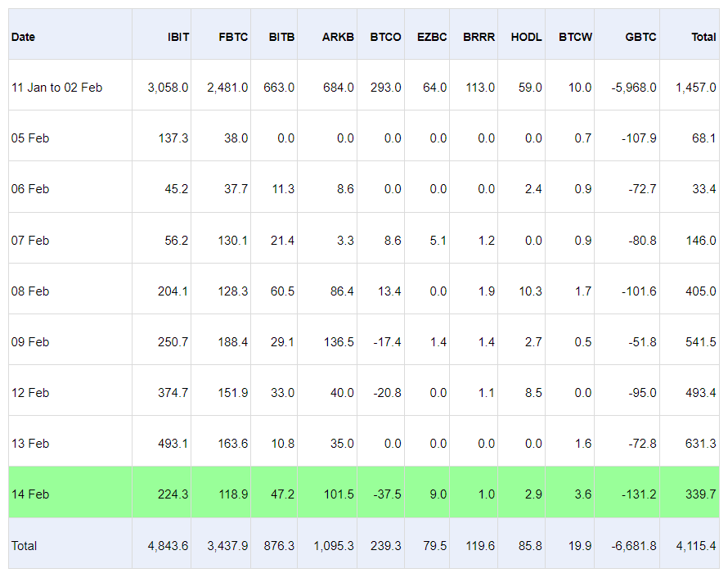Image resolution: width=728 pixels, height=573 pixels.
Task: Click the FBTC value 163.6
Action: pos(233,444)
